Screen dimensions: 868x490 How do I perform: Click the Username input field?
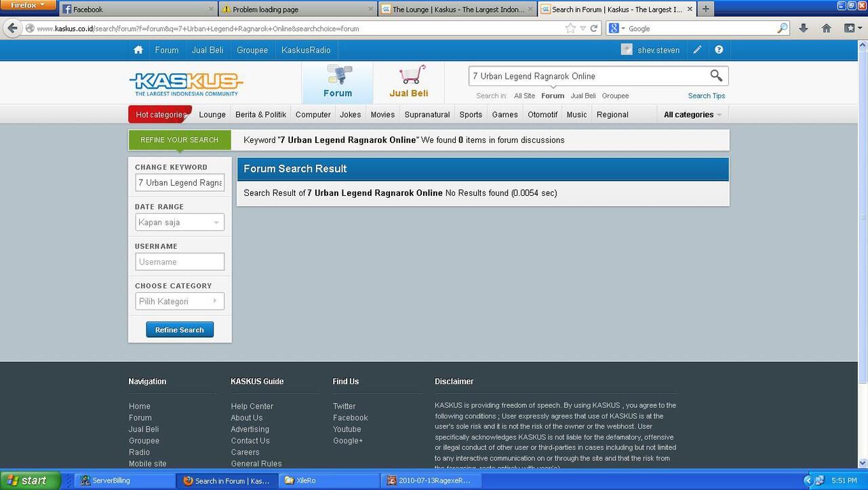tap(180, 262)
